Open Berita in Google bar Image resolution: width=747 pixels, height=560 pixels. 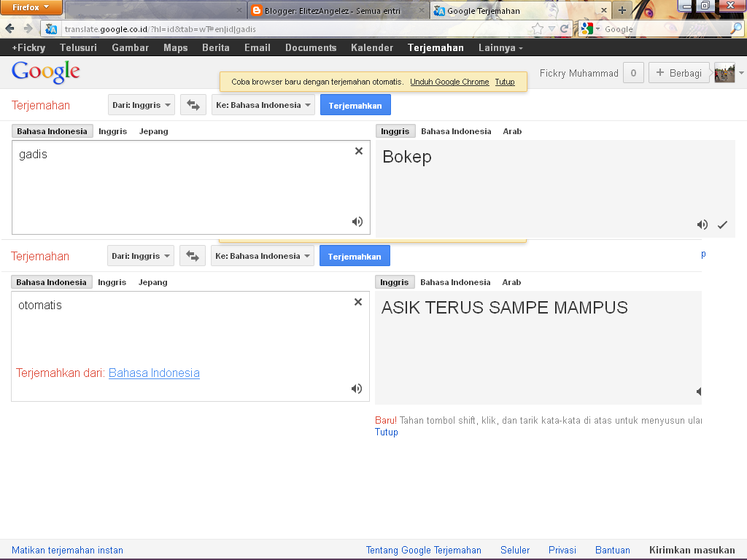tap(216, 47)
